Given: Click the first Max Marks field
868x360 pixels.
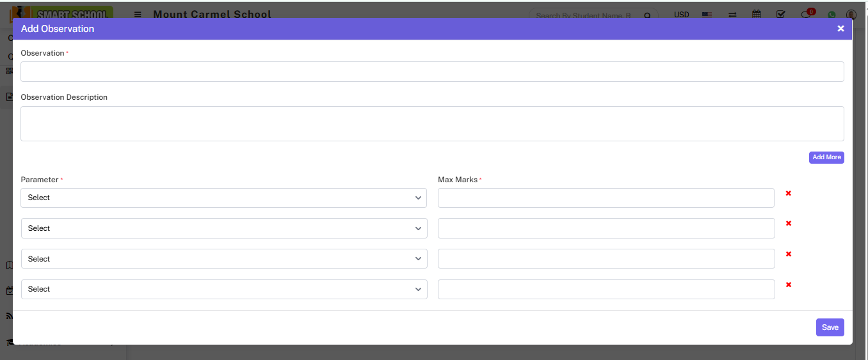Looking at the screenshot, I should pos(606,198).
